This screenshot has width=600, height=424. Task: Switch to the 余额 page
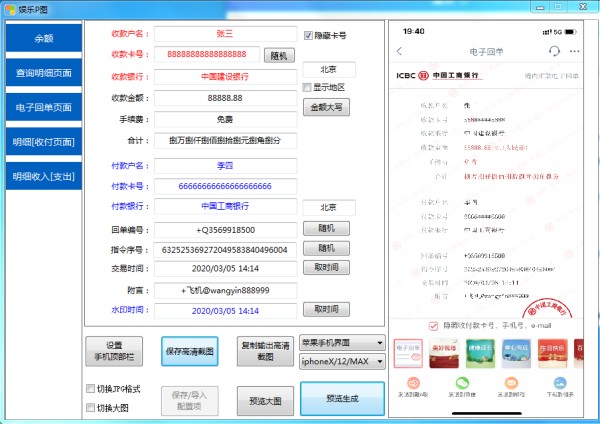pyautogui.click(x=44, y=38)
